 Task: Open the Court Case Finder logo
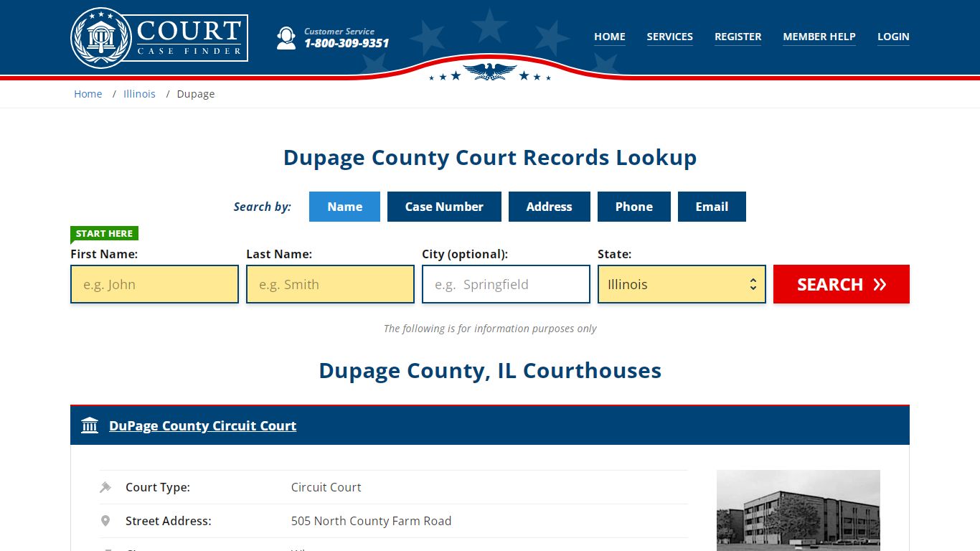159,38
